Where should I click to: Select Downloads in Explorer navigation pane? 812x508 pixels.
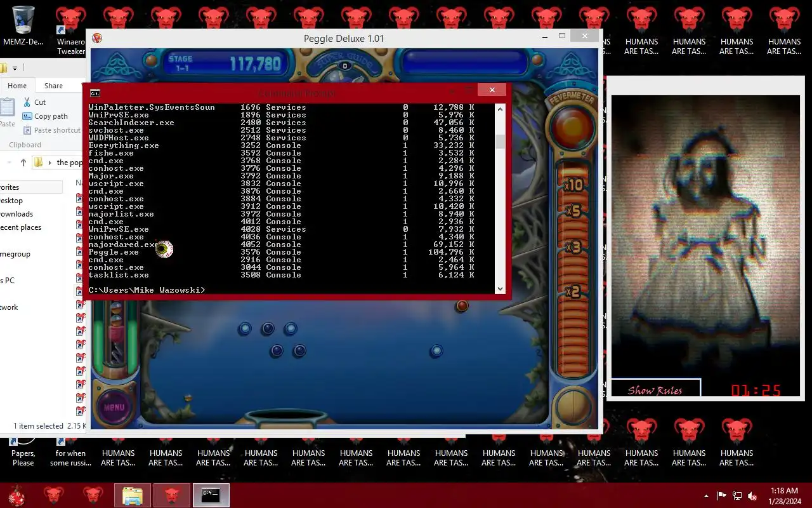[16, 214]
